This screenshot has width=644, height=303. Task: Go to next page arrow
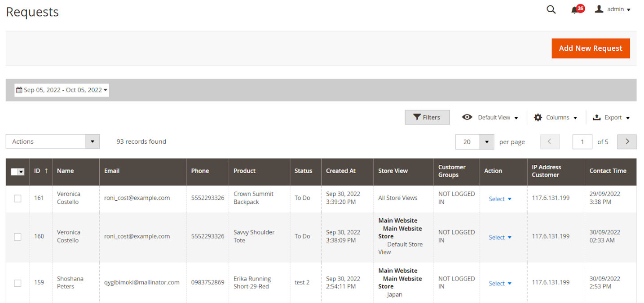627,141
